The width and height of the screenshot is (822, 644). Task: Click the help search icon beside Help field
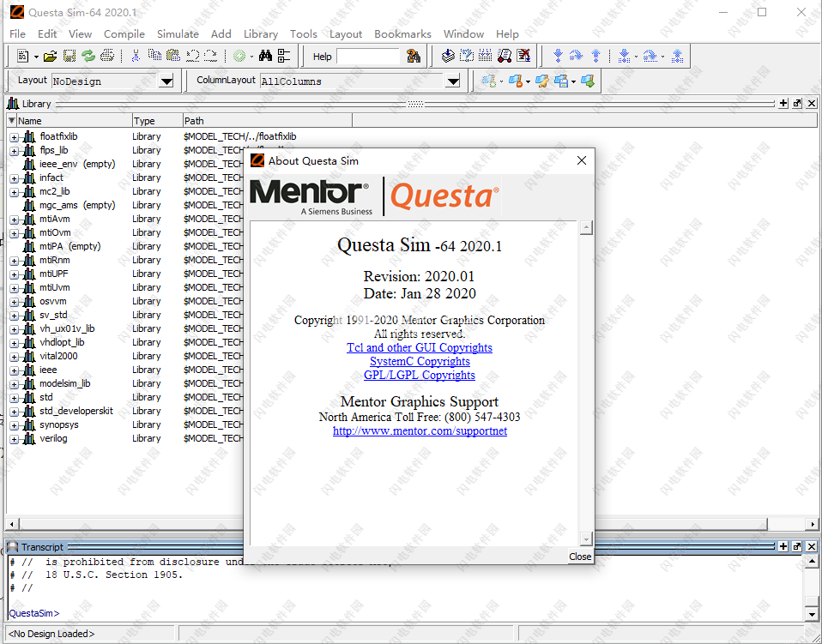point(414,56)
